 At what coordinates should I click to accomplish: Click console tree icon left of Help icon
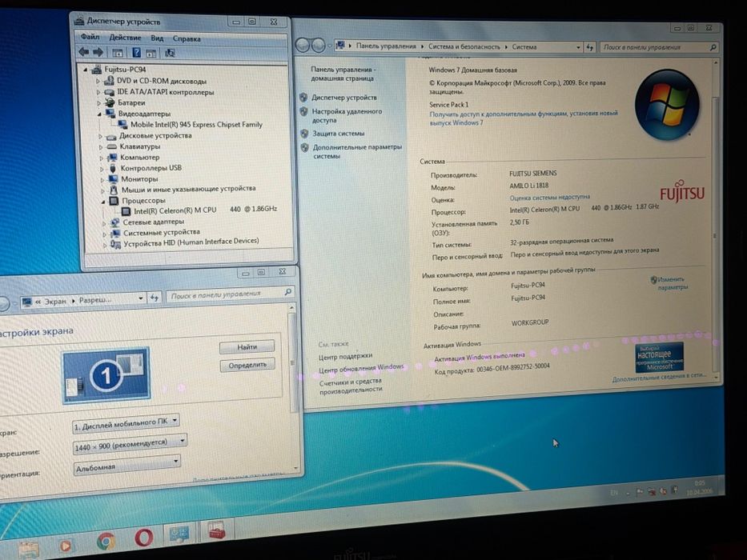tap(118, 52)
